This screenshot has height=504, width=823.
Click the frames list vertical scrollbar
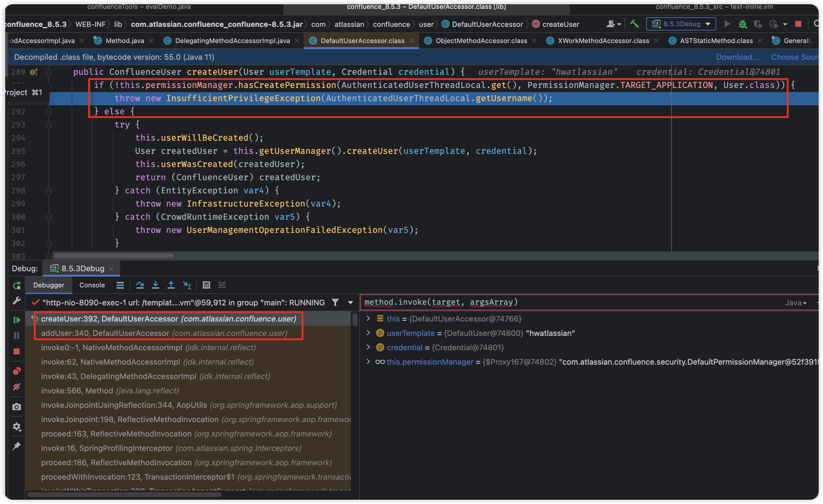[x=355, y=320]
